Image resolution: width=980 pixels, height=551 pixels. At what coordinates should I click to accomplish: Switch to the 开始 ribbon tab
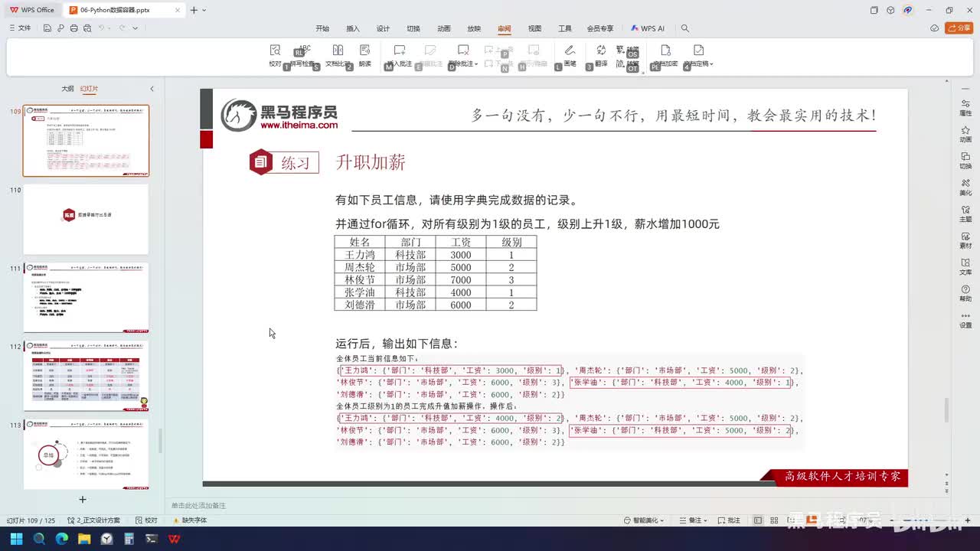coord(322,28)
